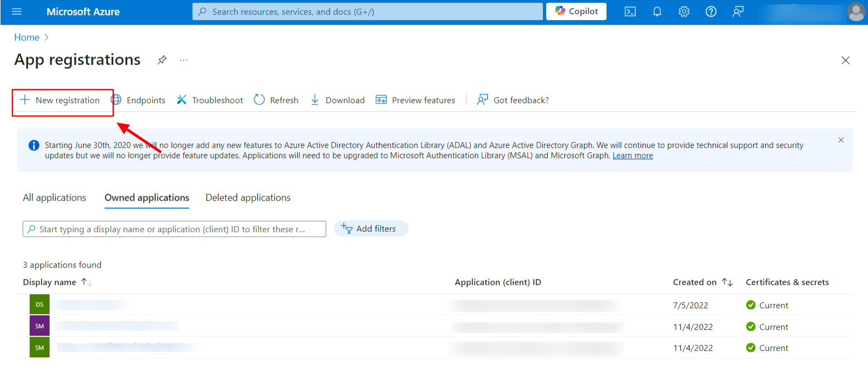
Task: Open Endpoints
Action: tap(138, 100)
